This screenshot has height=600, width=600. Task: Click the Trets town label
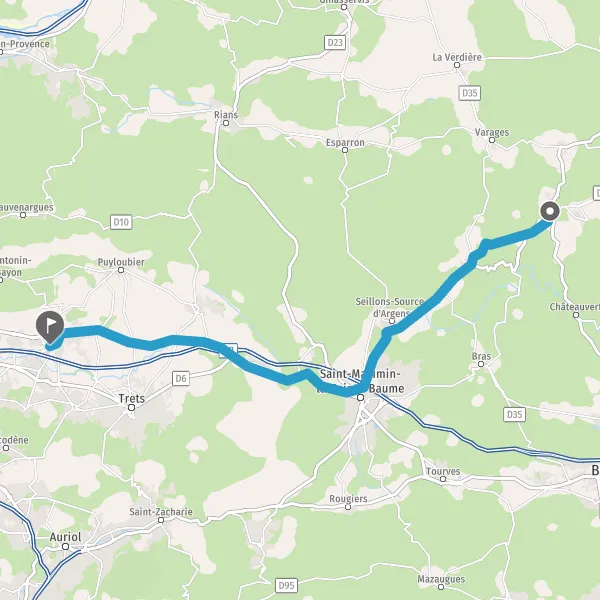click(x=132, y=399)
